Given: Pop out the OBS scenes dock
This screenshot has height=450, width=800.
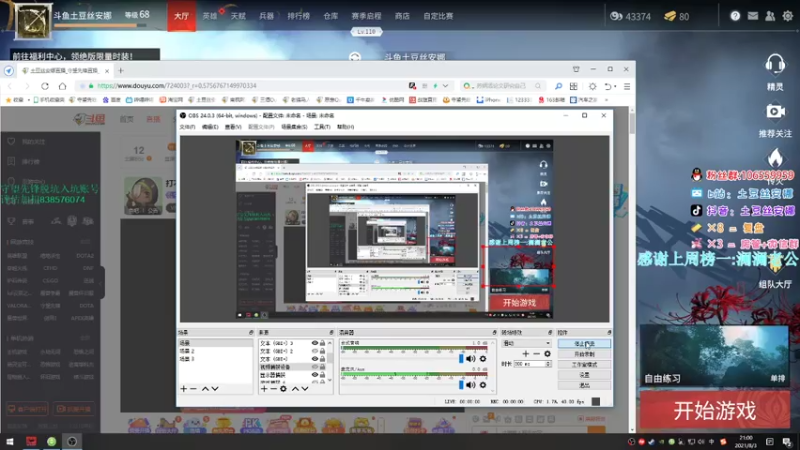Looking at the screenshot, I should [251, 333].
